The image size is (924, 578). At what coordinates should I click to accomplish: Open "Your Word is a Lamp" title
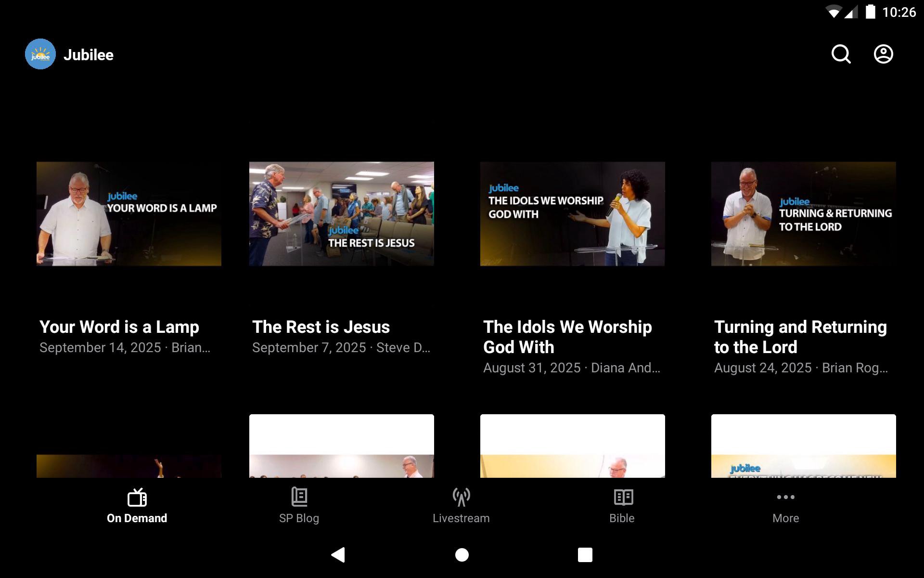pyautogui.click(x=119, y=327)
